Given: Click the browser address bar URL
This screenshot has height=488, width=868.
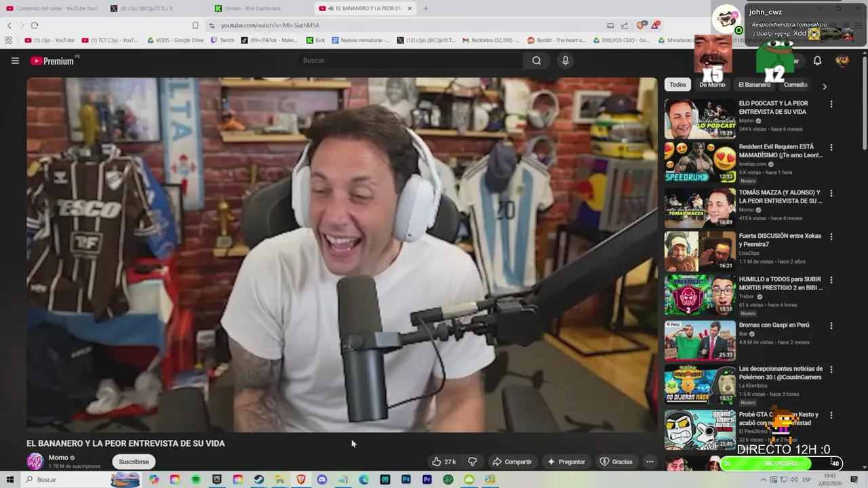Looking at the screenshot, I should click(270, 25).
